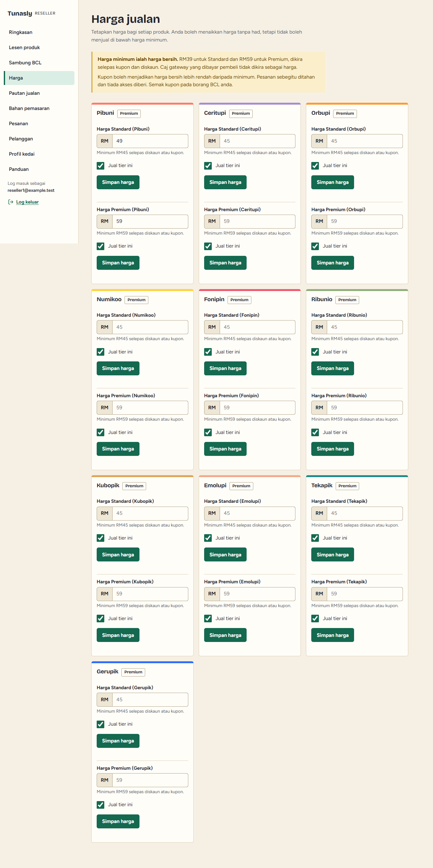Image resolution: width=433 pixels, height=868 pixels.
Task: Uncheck Jual tier ini for Standard Orbupi
Action: pyautogui.click(x=315, y=165)
